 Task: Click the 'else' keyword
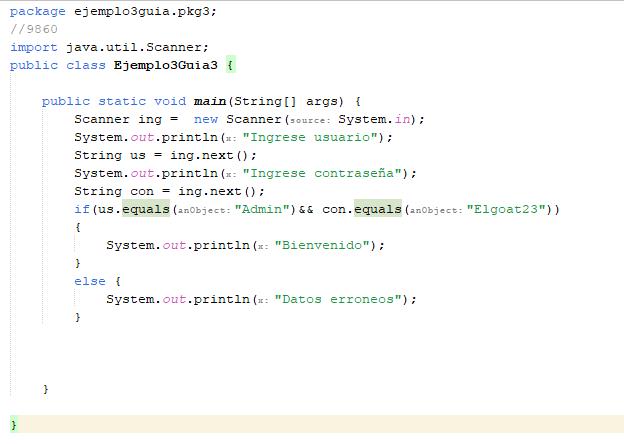tap(90, 281)
